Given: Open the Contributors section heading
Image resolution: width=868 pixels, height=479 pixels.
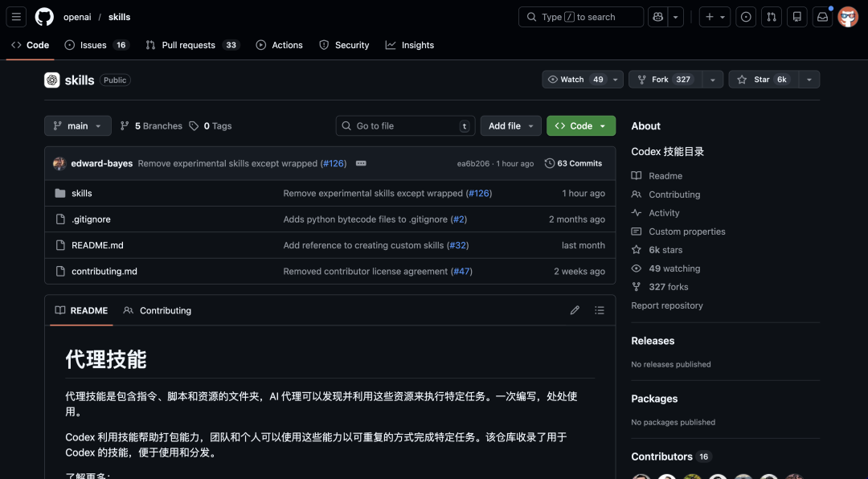Looking at the screenshot, I should pos(669,456).
